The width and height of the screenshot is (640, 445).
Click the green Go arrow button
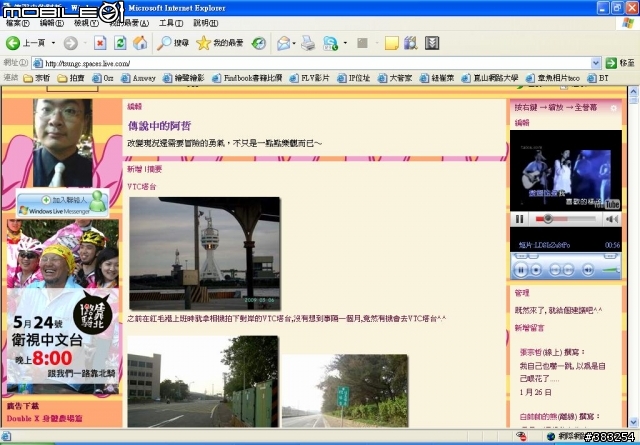[x=611, y=63]
